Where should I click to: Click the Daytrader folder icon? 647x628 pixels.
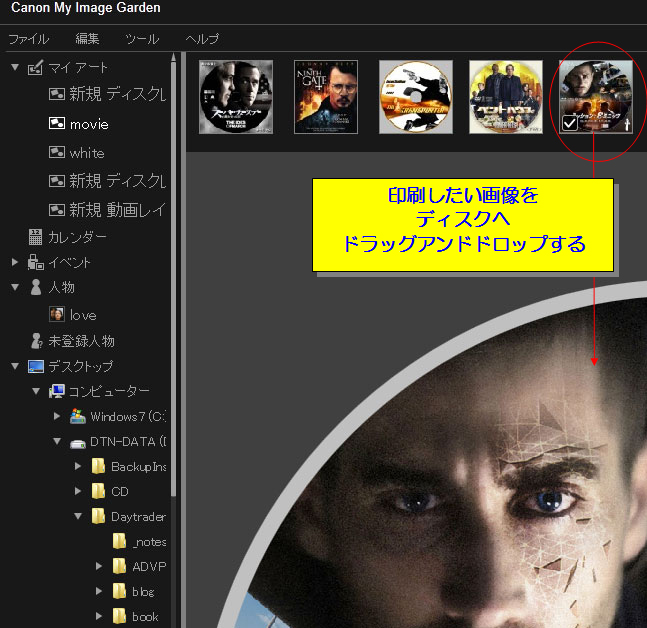tap(98, 516)
